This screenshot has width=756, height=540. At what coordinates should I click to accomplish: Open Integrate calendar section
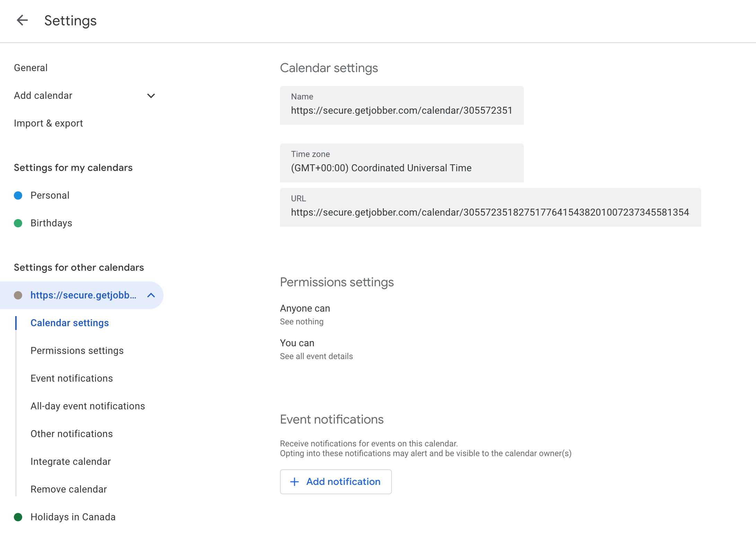[71, 462]
